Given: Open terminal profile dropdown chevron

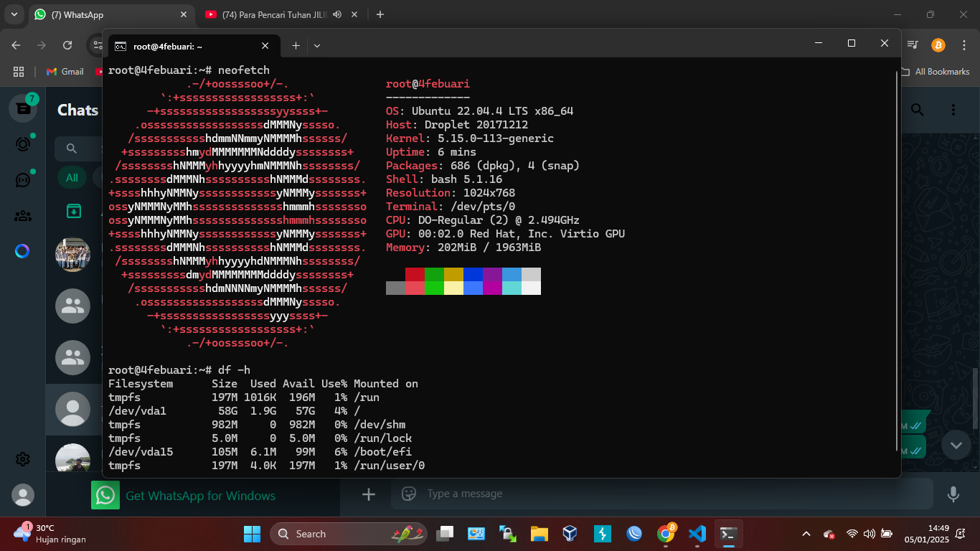Looking at the screenshot, I should pyautogui.click(x=317, y=46).
